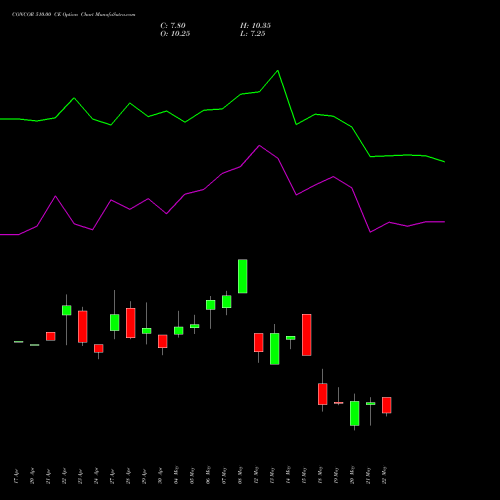
Task: Select the red candle for 28 Apr
Action: [x=131, y=323]
